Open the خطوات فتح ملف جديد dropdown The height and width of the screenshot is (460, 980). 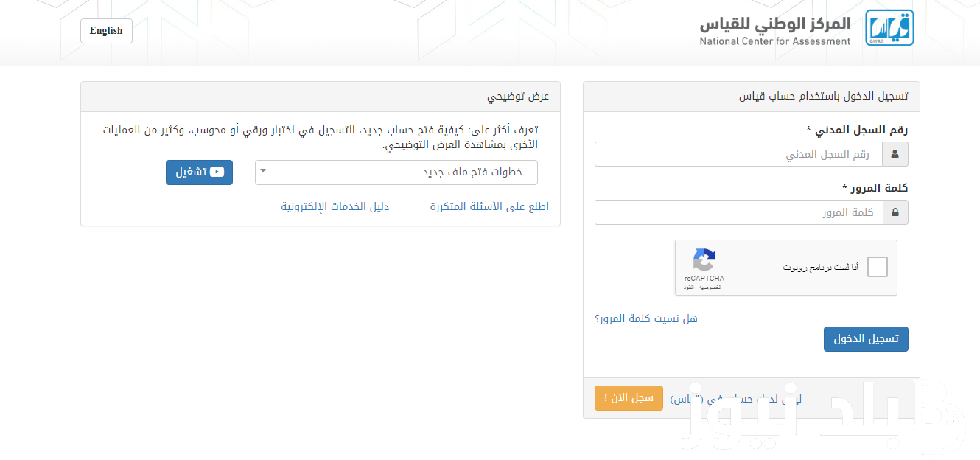396,172
